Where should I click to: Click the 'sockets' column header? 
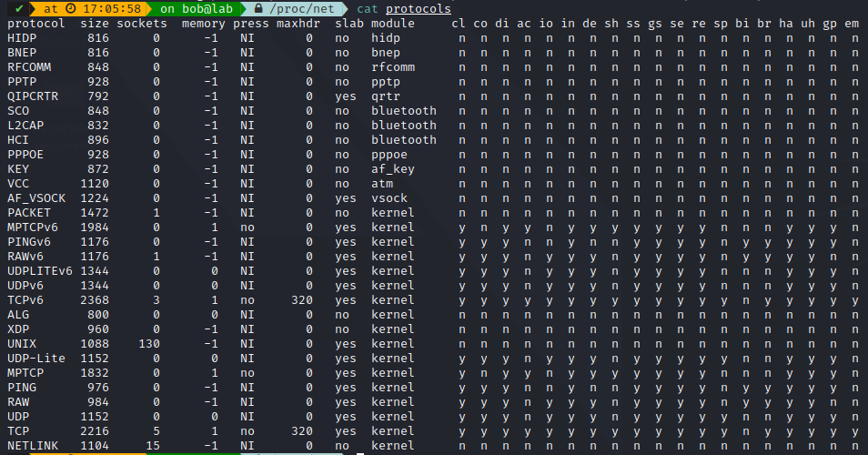pyautogui.click(x=142, y=24)
